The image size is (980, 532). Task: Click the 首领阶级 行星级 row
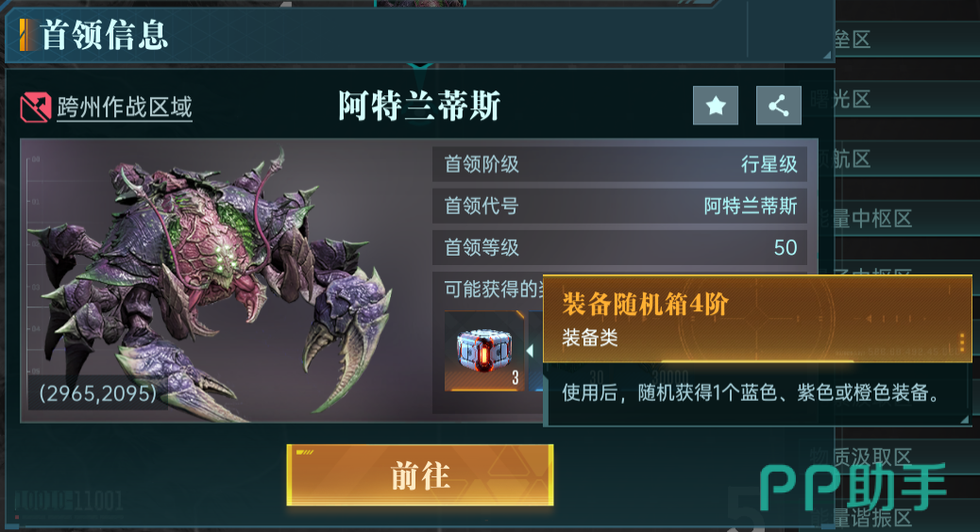pyautogui.click(x=619, y=164)
